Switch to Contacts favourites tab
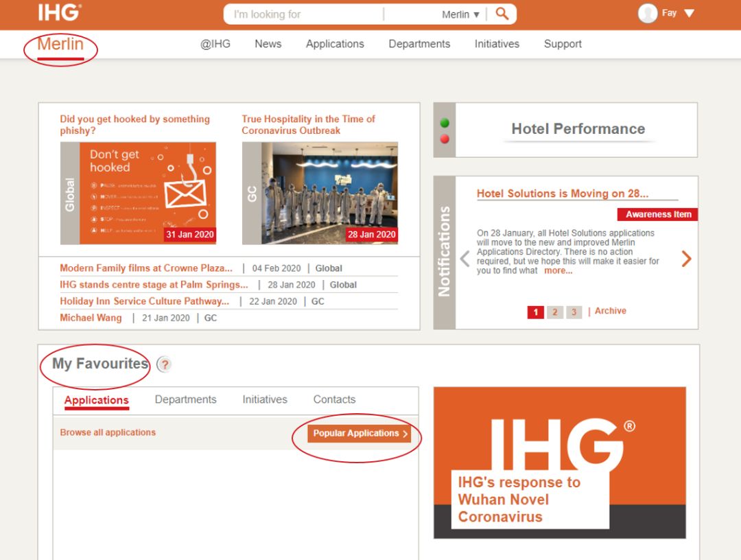The height and width of the screenshot is (560, 741). click(x=334, y=399)
